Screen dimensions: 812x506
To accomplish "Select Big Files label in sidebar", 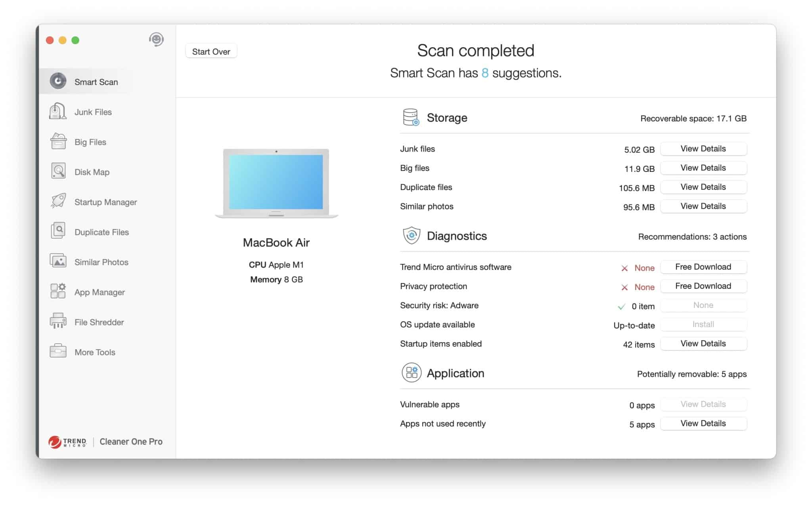I will [x=90, y=142].
